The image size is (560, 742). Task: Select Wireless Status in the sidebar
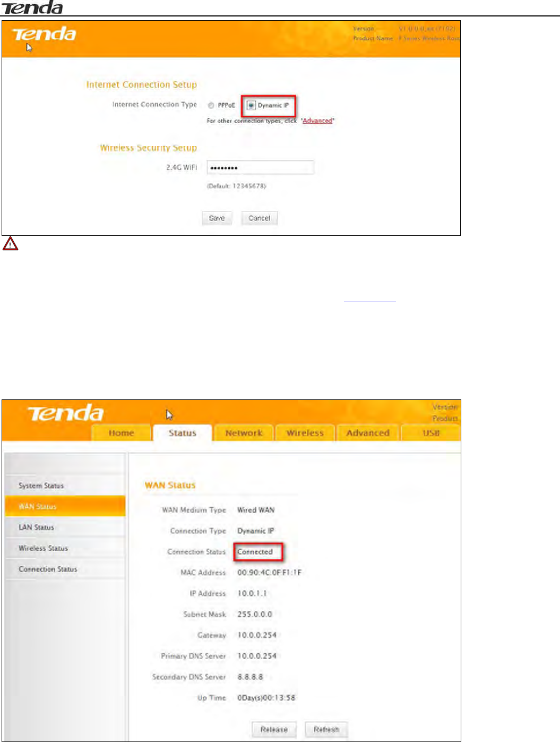click(65, 548)
